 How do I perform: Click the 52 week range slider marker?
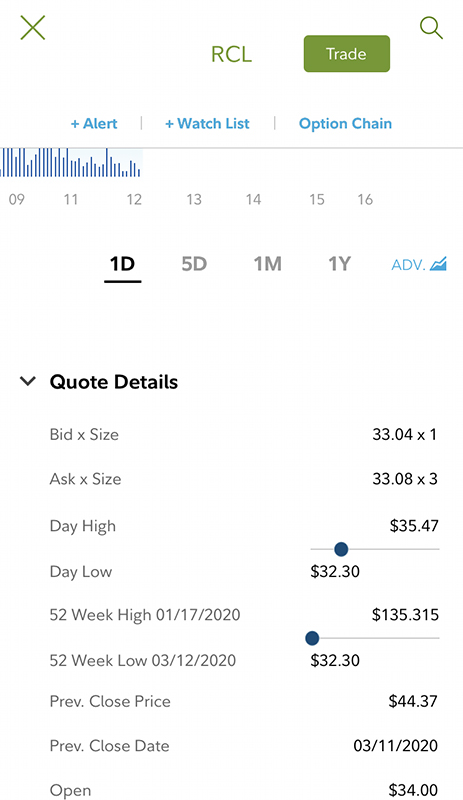[312, 638]
